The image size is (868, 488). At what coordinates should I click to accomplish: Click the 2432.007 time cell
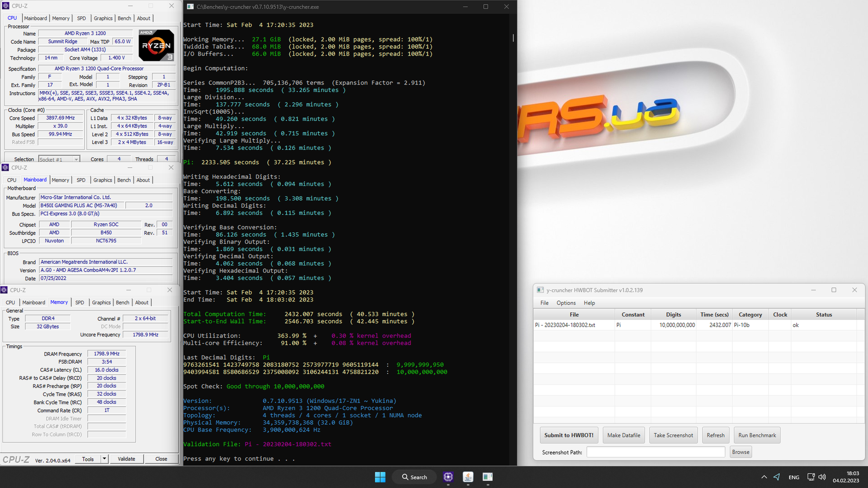714,325
